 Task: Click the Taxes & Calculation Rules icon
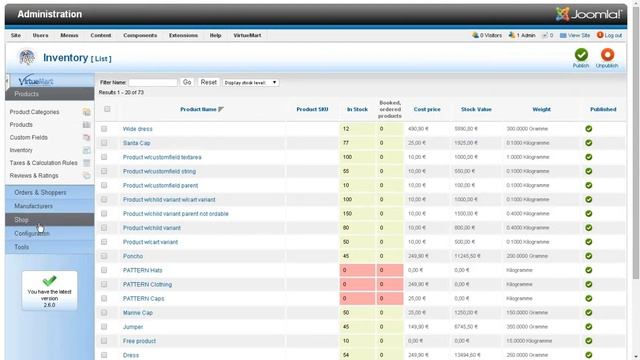[x=87, y=163]
